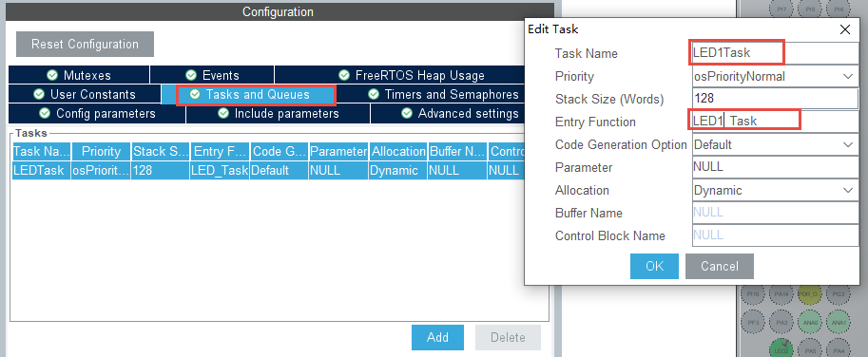
Task: Click check icon beside FreeRTOS Heap Usage
Action: tap(344, 75)
